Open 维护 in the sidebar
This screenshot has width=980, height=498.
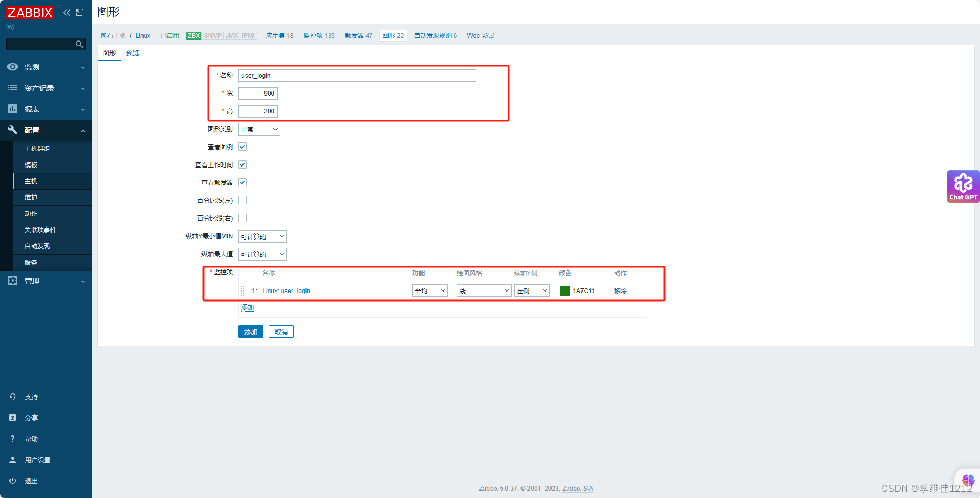click(x=31, y=198)
